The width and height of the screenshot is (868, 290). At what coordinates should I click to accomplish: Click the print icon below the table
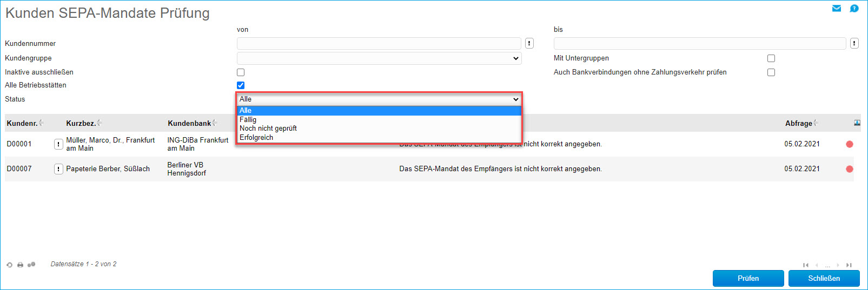tap(20, 265)
